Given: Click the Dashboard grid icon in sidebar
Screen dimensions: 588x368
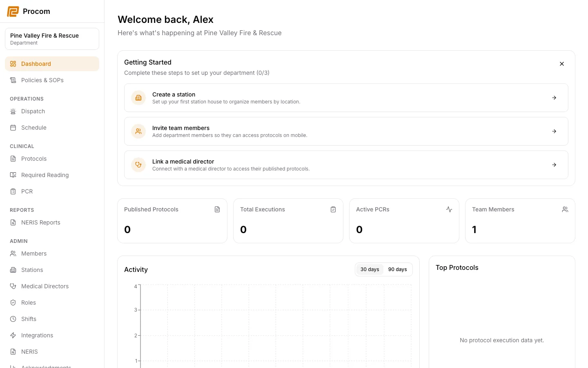Looking at the screenshot, I should [x=13, y=64].
